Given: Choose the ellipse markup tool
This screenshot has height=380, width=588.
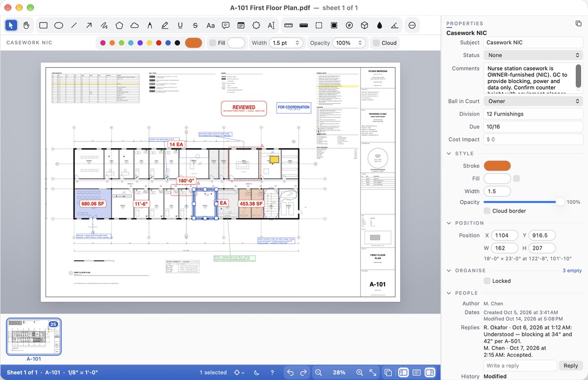Looking at the screenshot, I should 58,25.
